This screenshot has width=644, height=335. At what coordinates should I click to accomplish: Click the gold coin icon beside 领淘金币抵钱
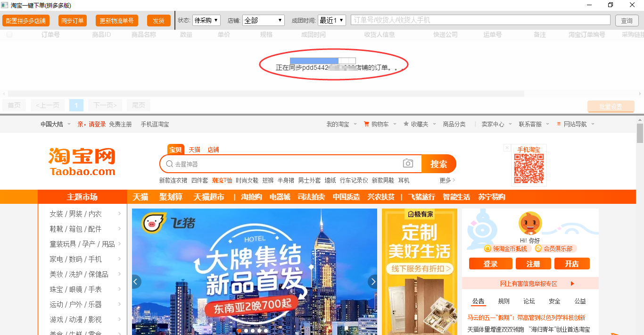pyautogui.click(x=487, y=249)
